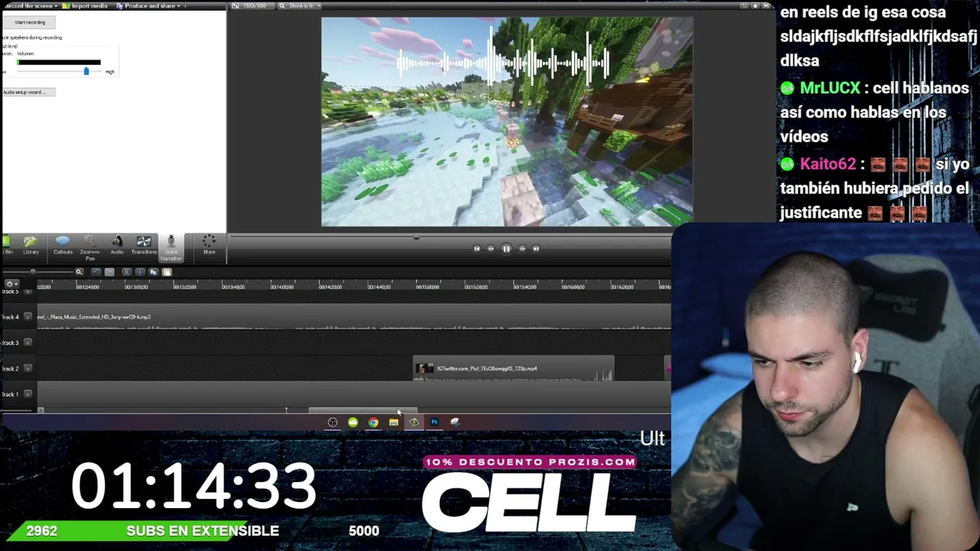Expand the Produce and share dropdown arrow
This screenshot has width=980, height=551.
click(x=179, y=6)
